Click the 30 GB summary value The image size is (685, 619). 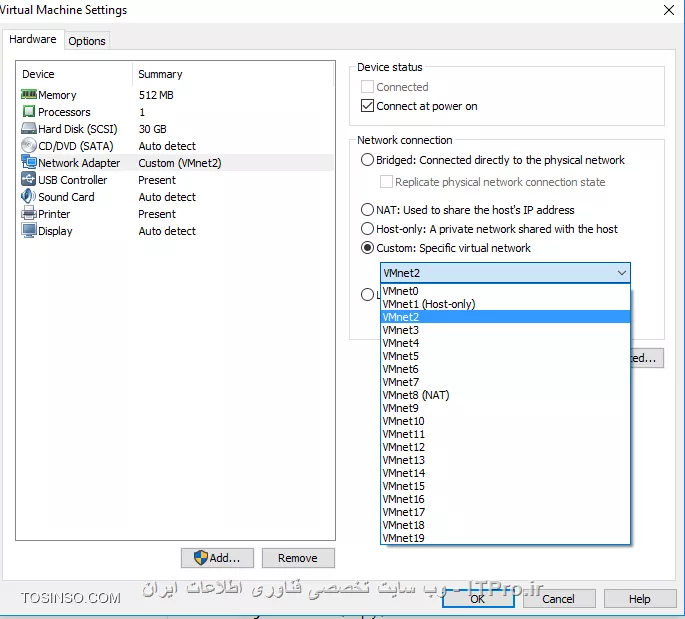point(152,129)
